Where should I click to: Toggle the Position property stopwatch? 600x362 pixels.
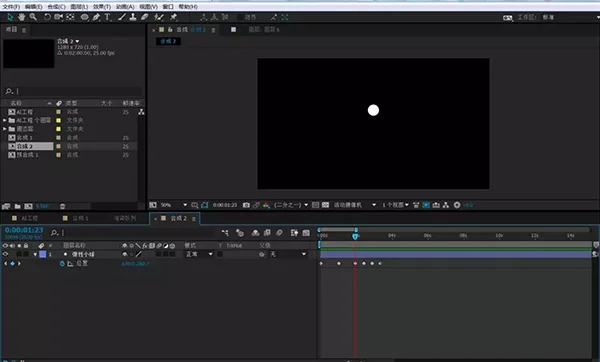click(62, 264)
